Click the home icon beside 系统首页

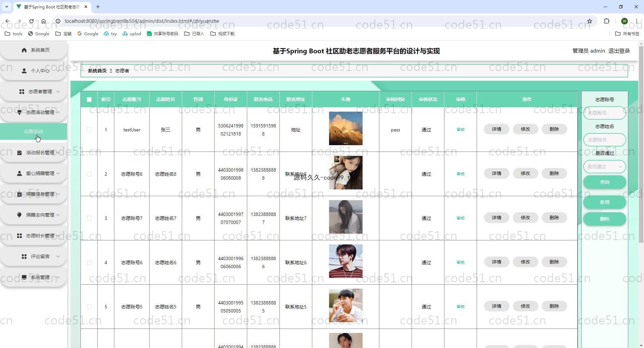(x=24, y=50)
